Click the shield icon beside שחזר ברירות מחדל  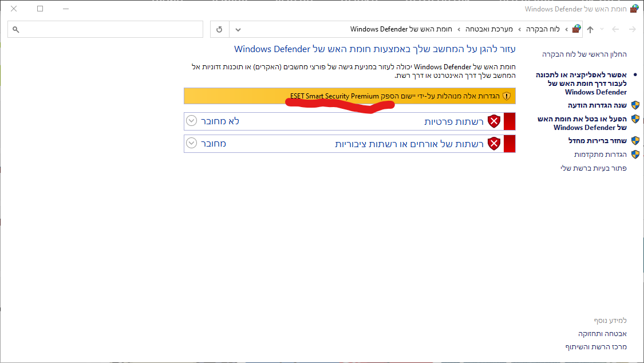(635, 140)
